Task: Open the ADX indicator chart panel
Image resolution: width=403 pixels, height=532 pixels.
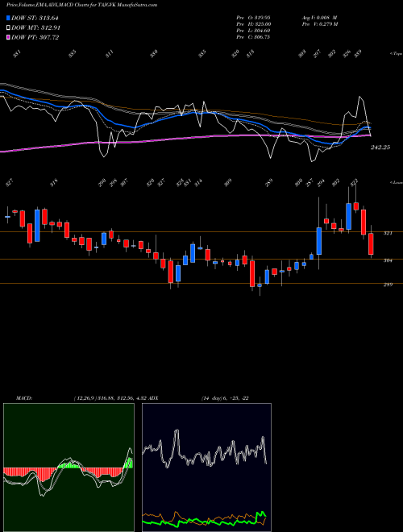Action: coord(206,468)
